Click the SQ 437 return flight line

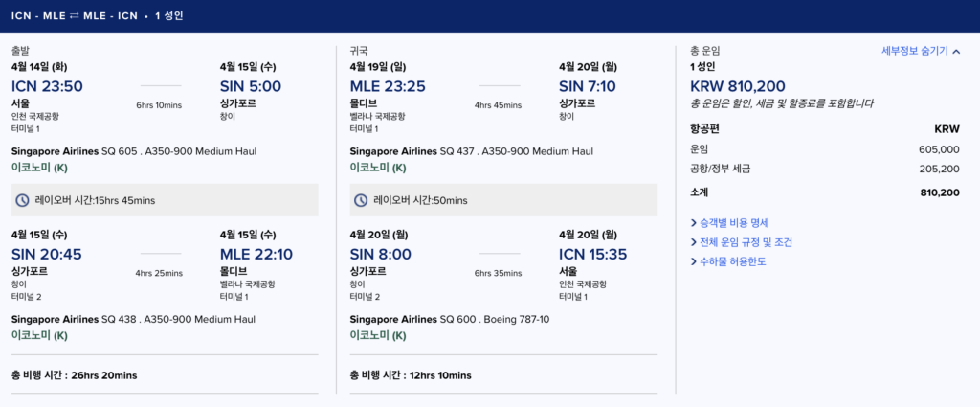[471, 151]
